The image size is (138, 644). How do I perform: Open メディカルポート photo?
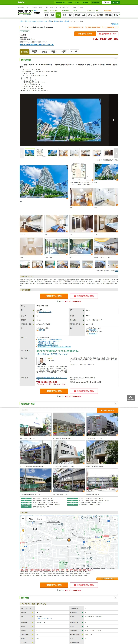click(36, 425)
